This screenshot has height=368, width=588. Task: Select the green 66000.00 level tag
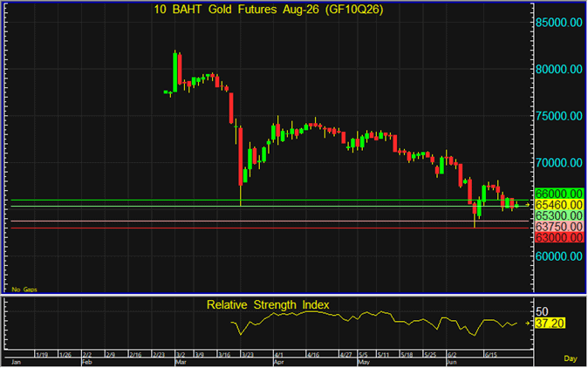click(x=559, y=194)
